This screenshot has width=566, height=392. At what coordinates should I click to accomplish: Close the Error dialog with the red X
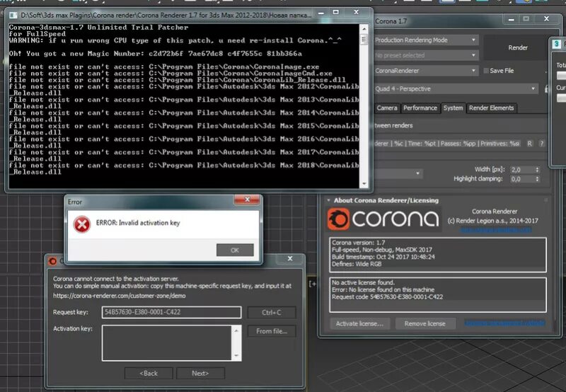[247, 200]
